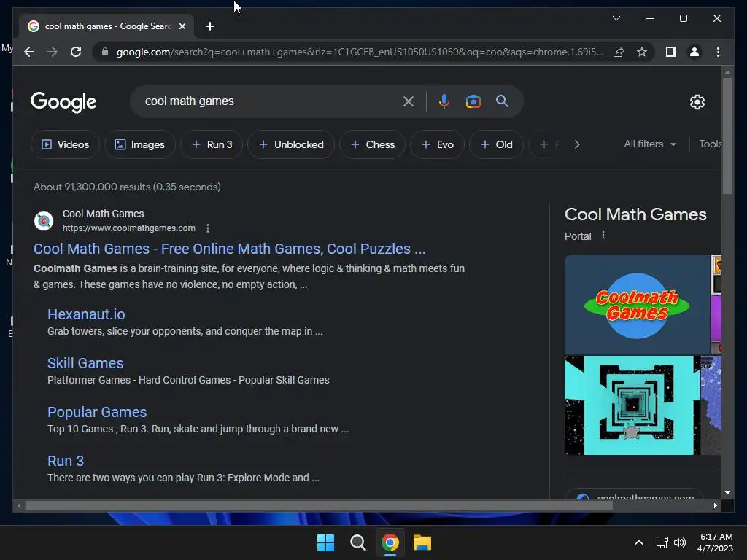747x560 pixels.
Task: Bookmark this page with the star icon
Action: (642, 52)
